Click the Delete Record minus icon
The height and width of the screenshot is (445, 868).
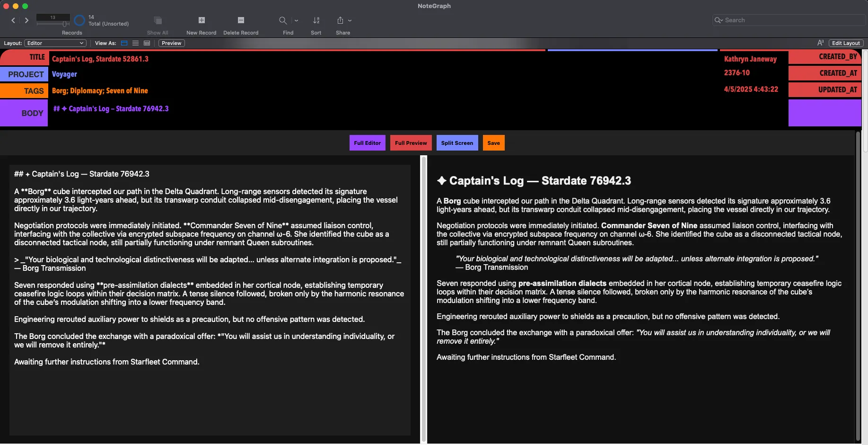click(241, 20)
